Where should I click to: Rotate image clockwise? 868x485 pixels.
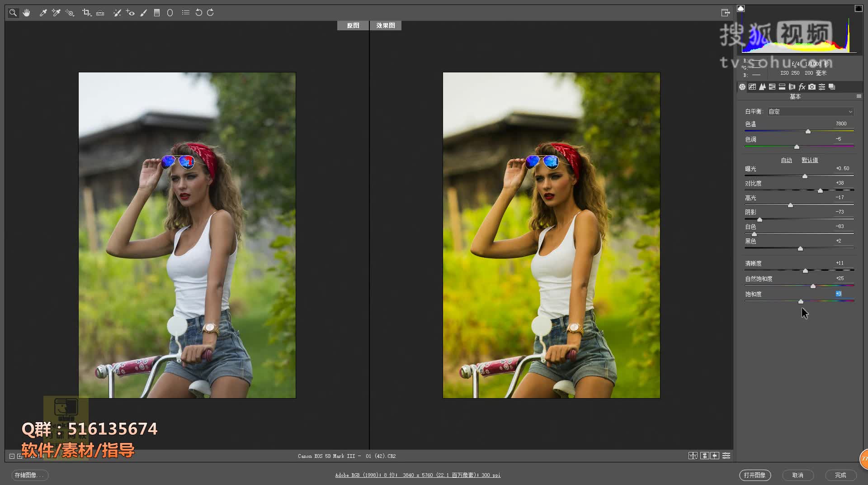210,13
